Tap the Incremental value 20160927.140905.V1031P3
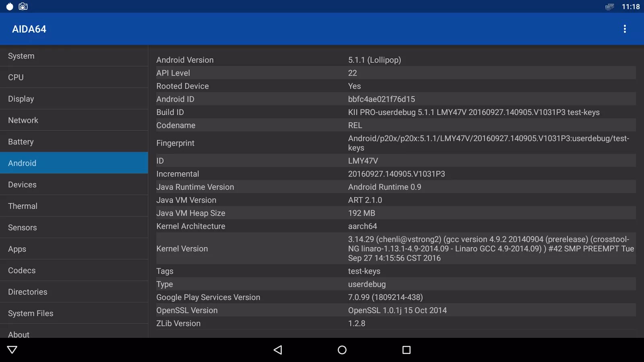This screenshot has height=362, width=644. [x=396, y=174]
